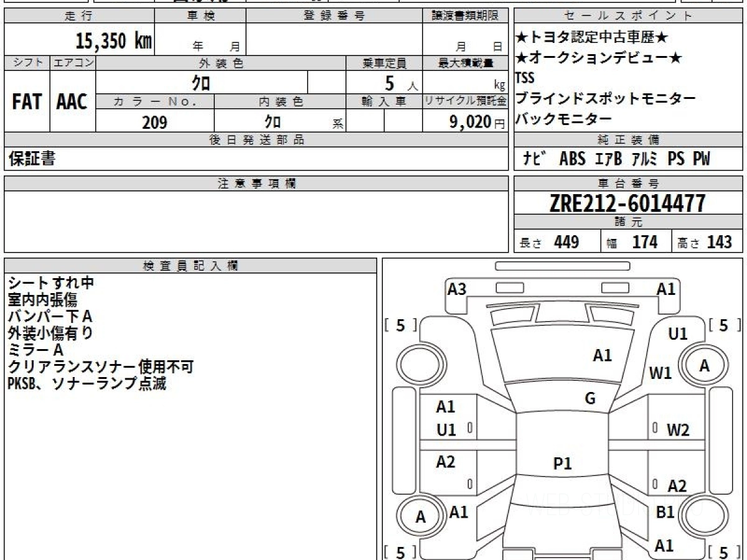747x560 pixels.
Task: Click the 検査員記入欄 header
Action: pos(190,266)
